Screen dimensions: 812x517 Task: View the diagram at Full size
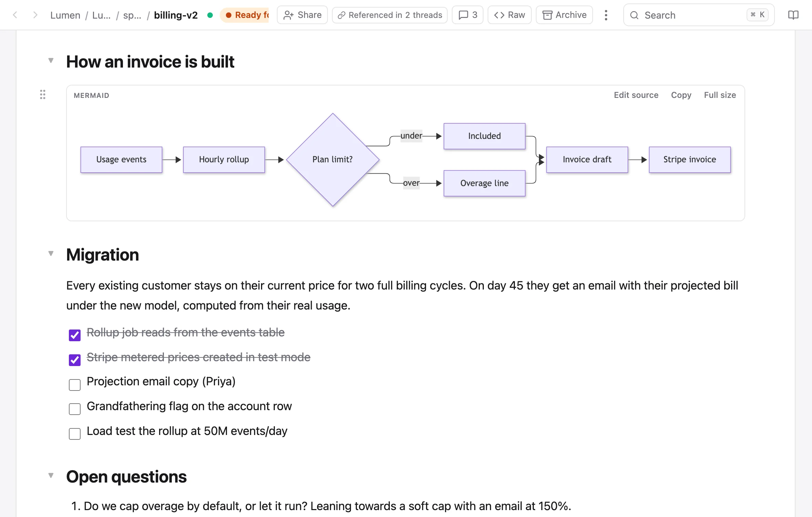coord(720,95)
